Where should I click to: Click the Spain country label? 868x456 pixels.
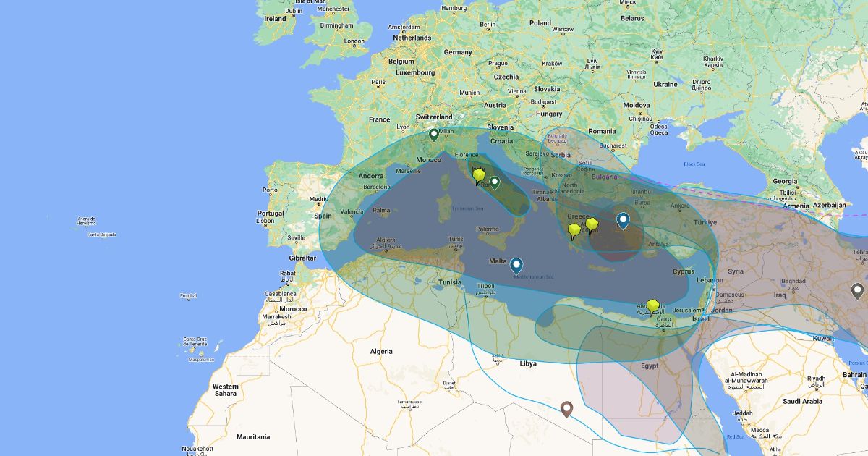click(323, 216)
